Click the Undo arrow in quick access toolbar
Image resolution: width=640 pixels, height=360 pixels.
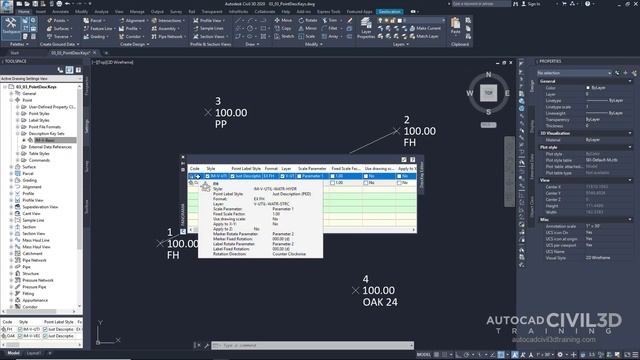[x=68, y=4]
